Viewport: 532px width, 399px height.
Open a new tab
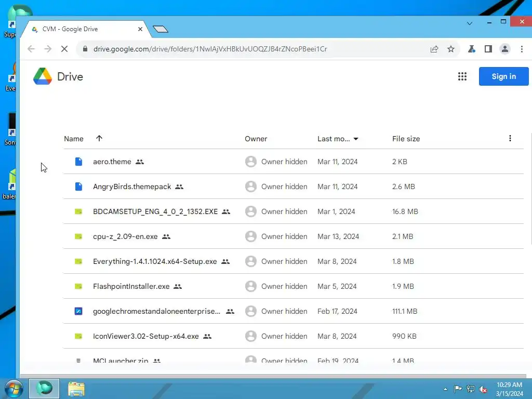coord(161,29)
